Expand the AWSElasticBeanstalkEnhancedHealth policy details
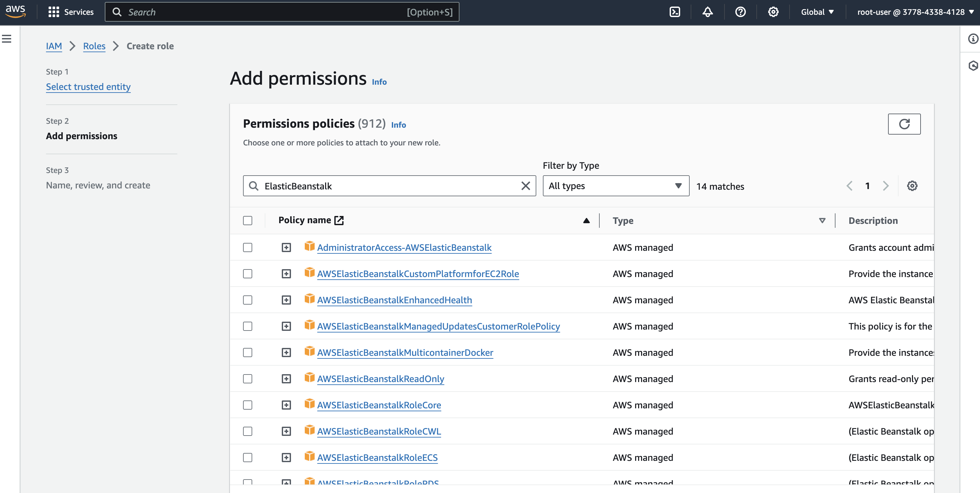This screenshot has height=493, width=980. pyautogui.click(x=286, y=300)
